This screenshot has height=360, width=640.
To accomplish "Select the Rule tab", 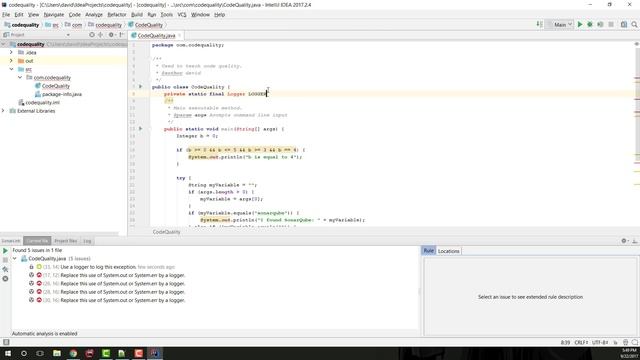I will (429, 251).
